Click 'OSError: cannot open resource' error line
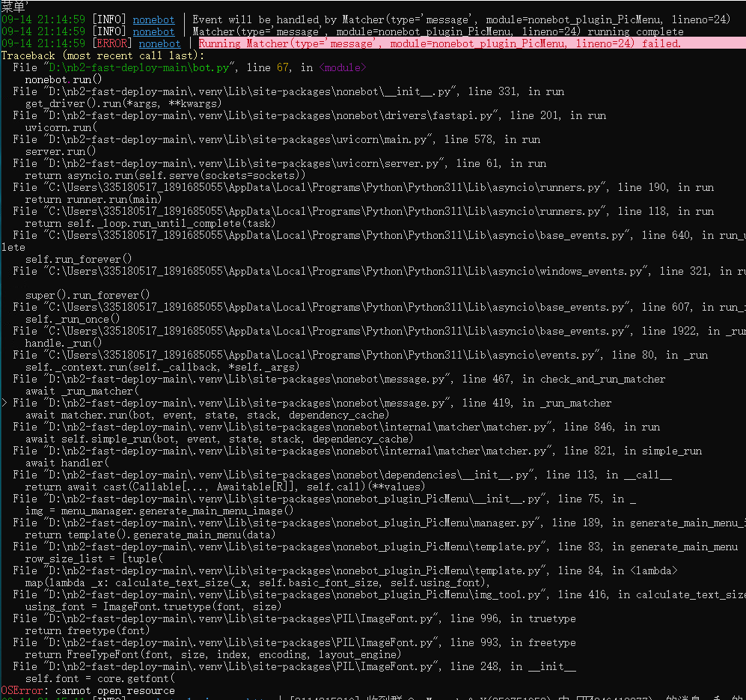The image size is (746, 700). pos(88,690)
